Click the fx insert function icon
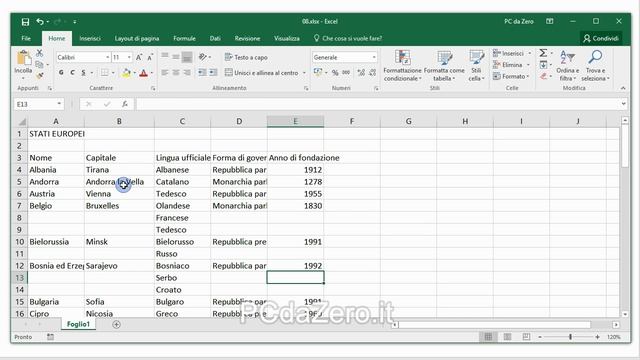Viewport: 640px width, 360px height. click(x=125, y=104)
